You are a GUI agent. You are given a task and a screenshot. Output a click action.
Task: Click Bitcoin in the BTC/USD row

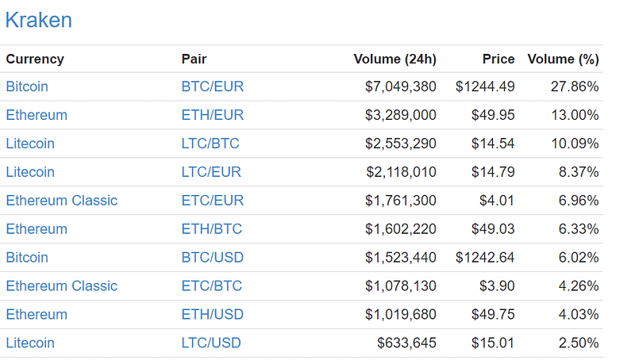[x=27, y=258]
